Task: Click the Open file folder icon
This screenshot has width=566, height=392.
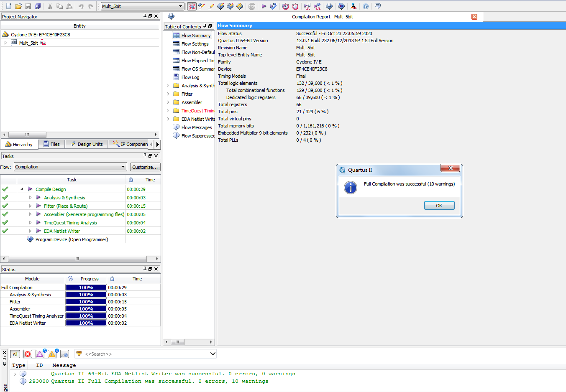Action: (x=18, y=6)
